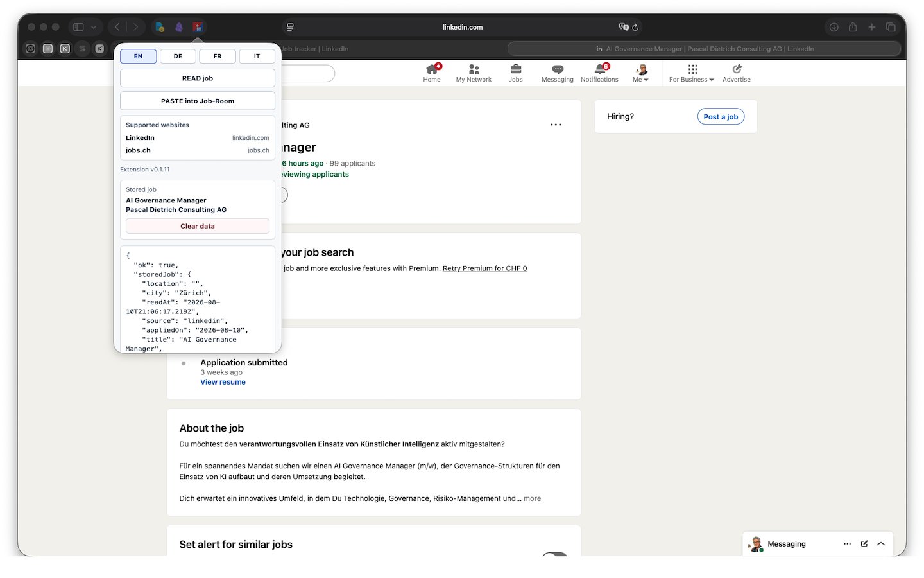924x578 pixels.
Task: Select DE language tab
Action: pyautogui.click(x=178, y=56)
